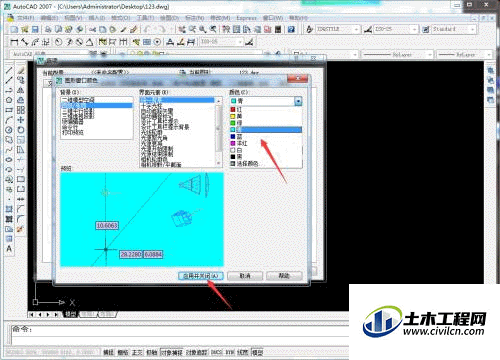Click 选择颜色 (Select Color) entry

point(266,163)
